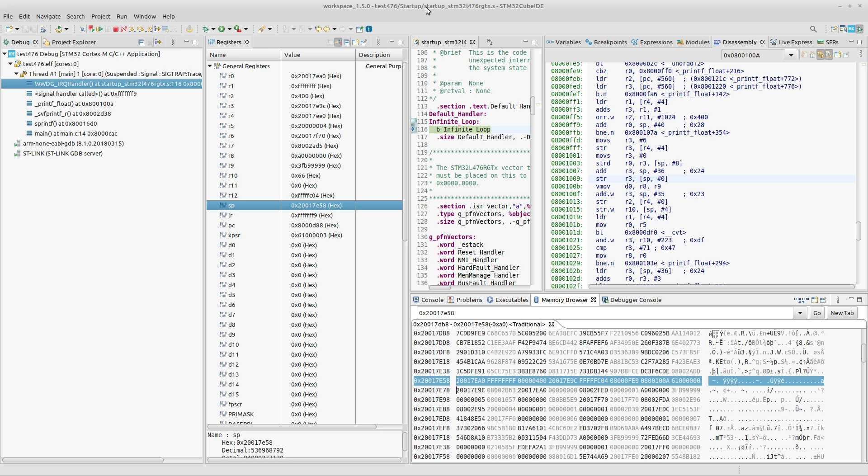Click the Disassembly Home icon
This screenshot has height=476, width=868.
pyautogui.click(x=812, y=55)
